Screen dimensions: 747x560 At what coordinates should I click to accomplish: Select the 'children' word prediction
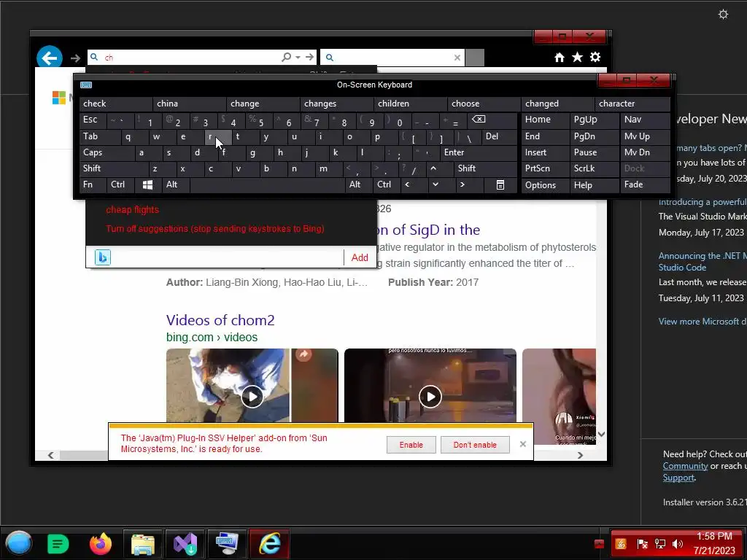(x=411, y=104)
